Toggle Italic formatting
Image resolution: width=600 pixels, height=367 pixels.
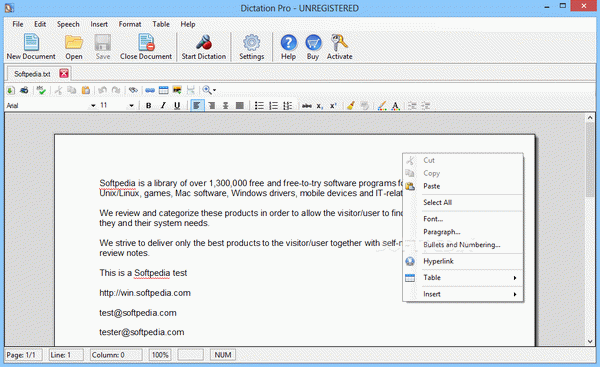click(163, 106)
